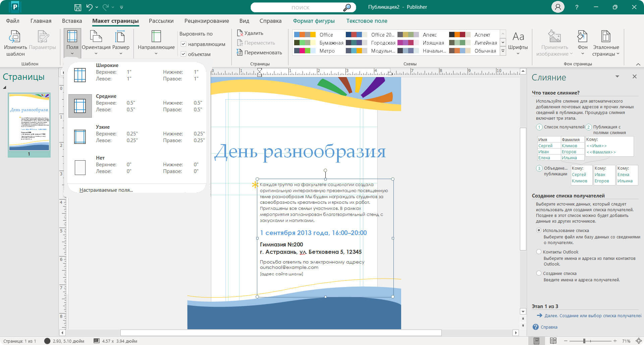Click the zoom slider handle
Viewport: 644px width, 345px height.
pyautogui.click(x=584, y=341)
